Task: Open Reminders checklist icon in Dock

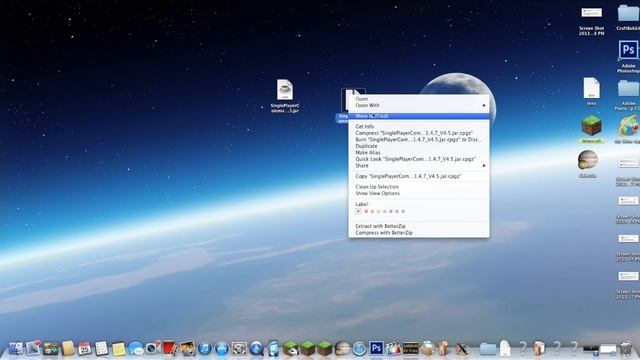Action: (101, 348)
